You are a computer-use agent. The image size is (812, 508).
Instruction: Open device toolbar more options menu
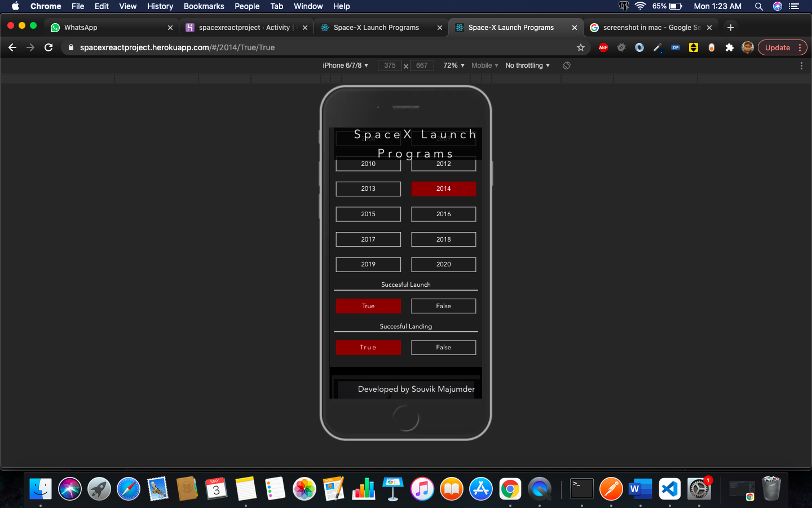click(x=801, y=65)
